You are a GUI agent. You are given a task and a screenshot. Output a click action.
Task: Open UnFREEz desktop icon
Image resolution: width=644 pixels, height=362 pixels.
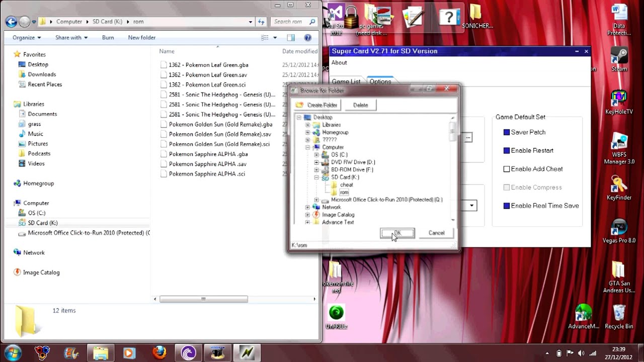click(x=336, y=317)
